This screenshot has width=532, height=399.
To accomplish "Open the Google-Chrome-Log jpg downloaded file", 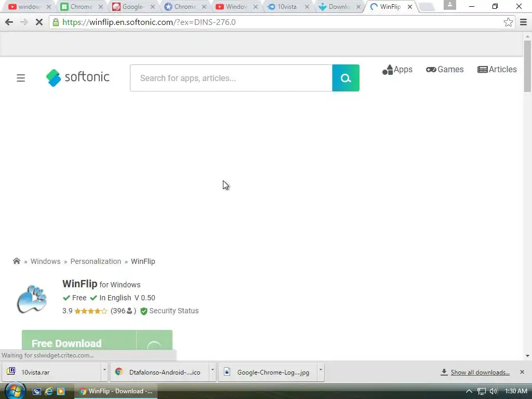I will coord(268,372).
